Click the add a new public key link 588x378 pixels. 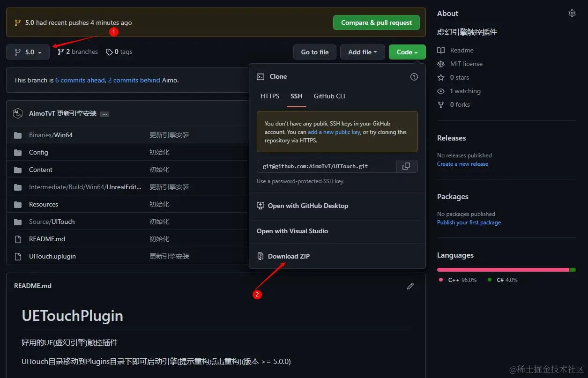click(x=334, y=132)
